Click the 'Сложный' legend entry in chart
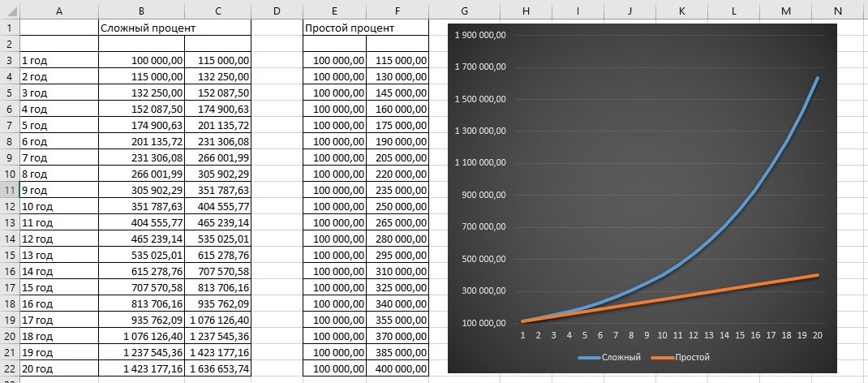868x383 pixels. click(609, 358)
